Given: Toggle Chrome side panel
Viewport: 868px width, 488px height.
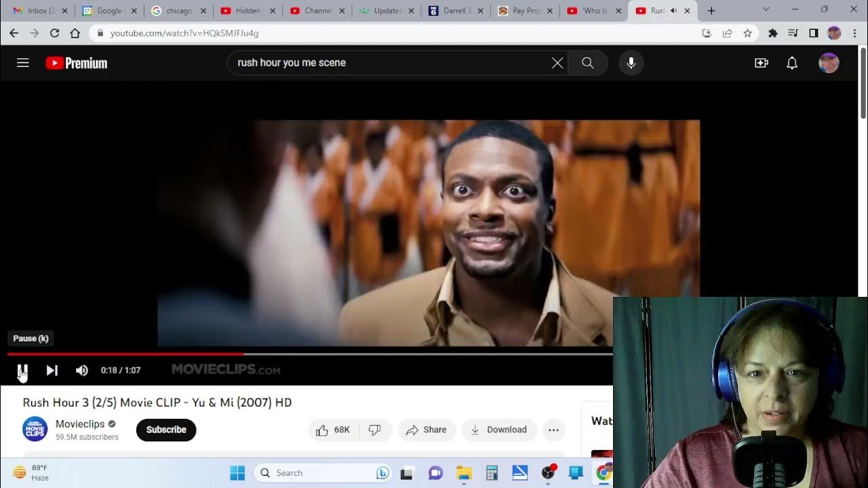Looking at the screenshot, I should point(814,33).
